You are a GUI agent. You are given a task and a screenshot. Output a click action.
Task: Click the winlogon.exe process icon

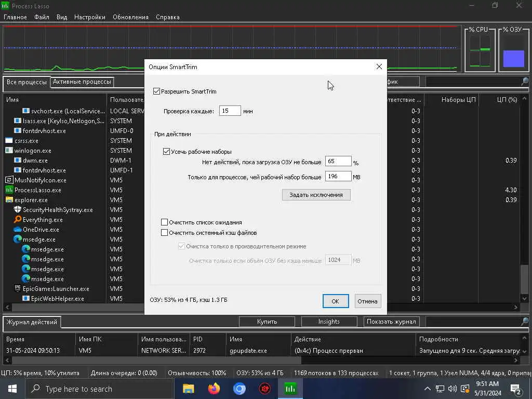click(x=9, y=150)
